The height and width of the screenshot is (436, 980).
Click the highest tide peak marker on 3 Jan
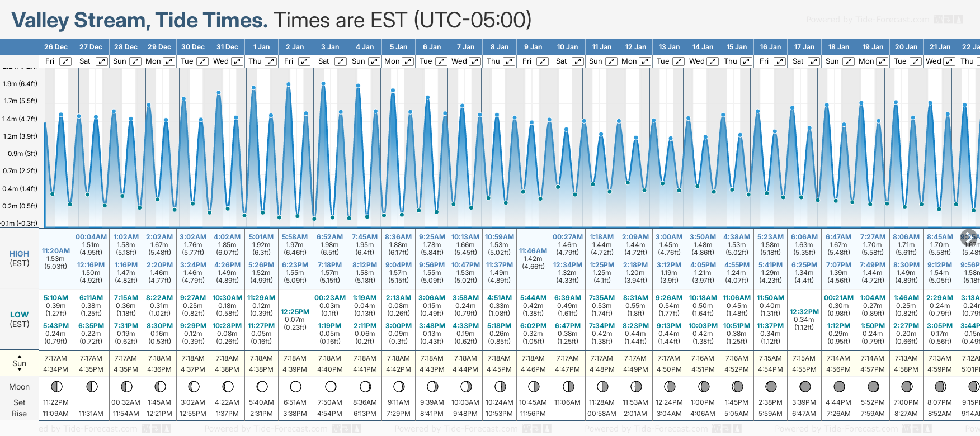(323, 84)
